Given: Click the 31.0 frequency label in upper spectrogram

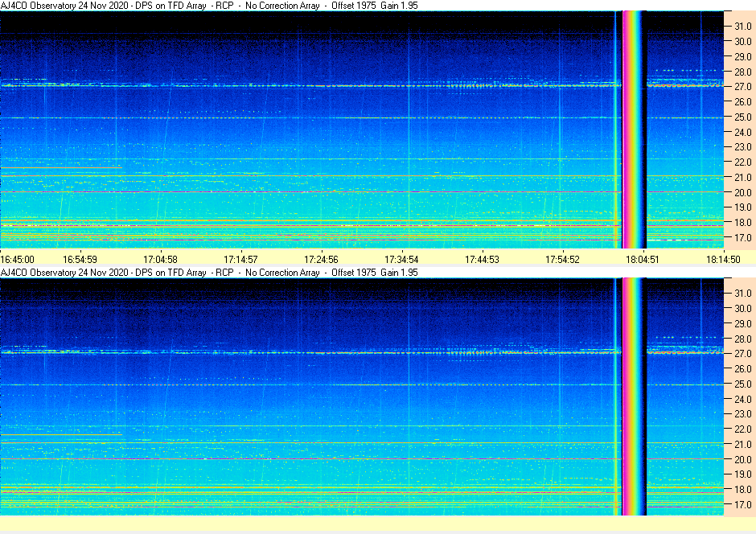Looking at the screenshot, I should coord(743,27).
